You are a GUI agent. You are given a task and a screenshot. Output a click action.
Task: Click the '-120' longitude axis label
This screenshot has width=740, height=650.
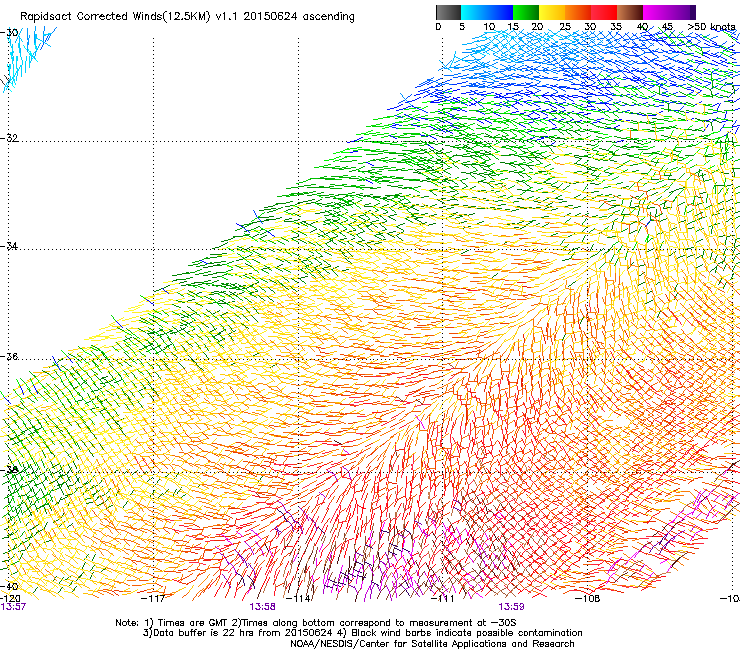pos(10,598)
